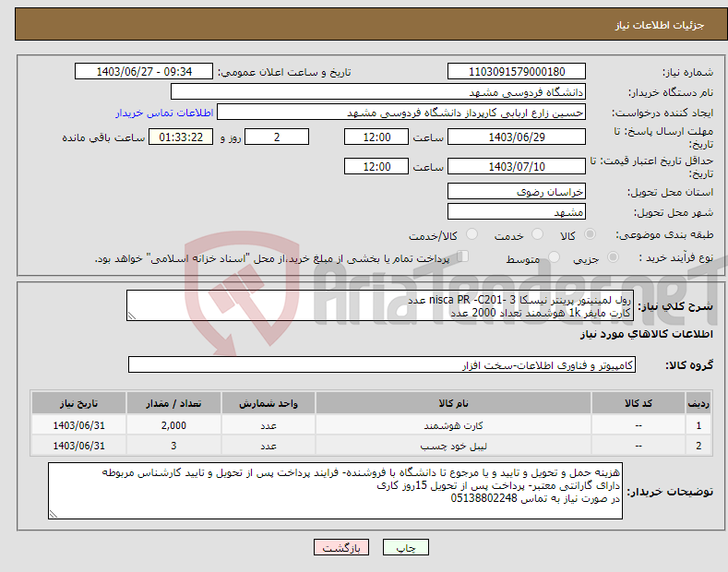This screenshot has height=572, width=728.
Task: Click the کارت هوشمند item name cell
Action: 453,425
